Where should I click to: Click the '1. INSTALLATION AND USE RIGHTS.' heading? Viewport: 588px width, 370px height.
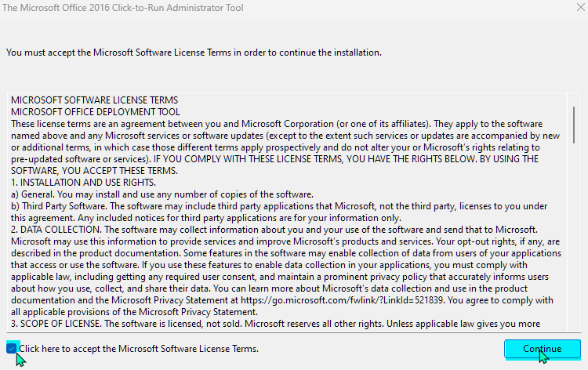point(83,183)
